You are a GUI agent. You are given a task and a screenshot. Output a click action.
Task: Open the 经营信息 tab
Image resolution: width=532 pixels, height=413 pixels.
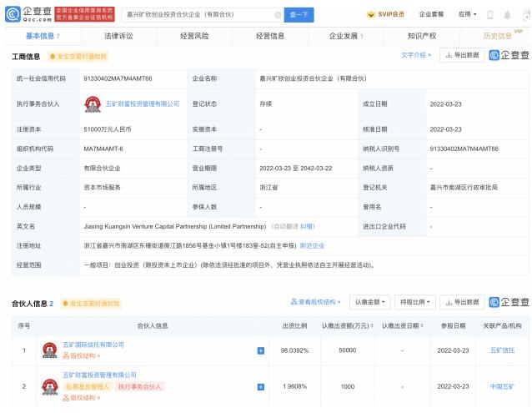(x=270, y=36)
